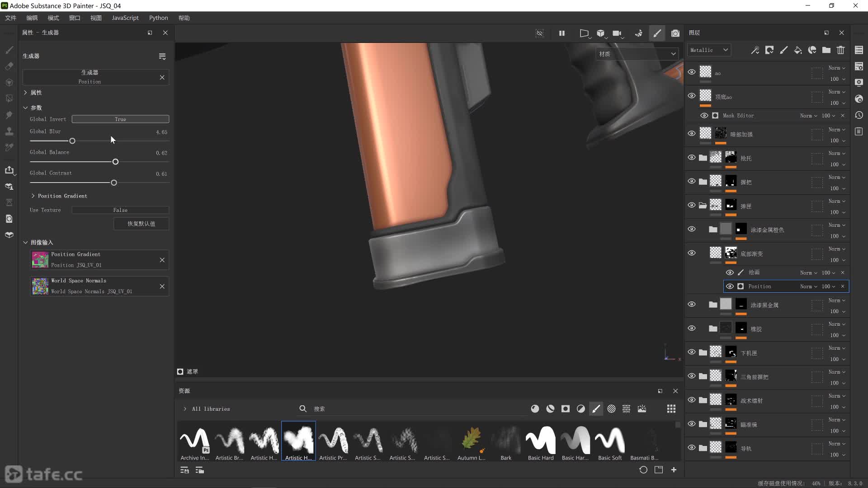The height and width of the screenshot is (488, 868).
Task: Delete the selected layer trash icon
Action: 840,50
